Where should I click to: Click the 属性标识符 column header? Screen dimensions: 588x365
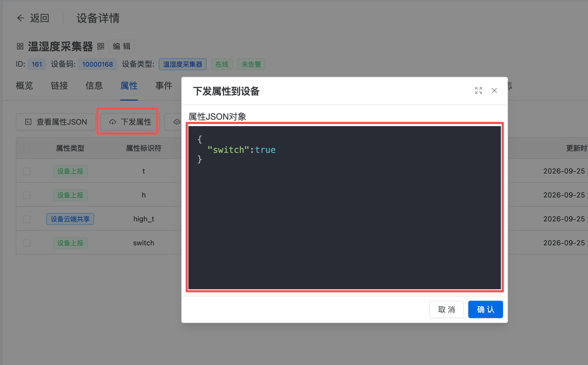(x=144, y=148)
